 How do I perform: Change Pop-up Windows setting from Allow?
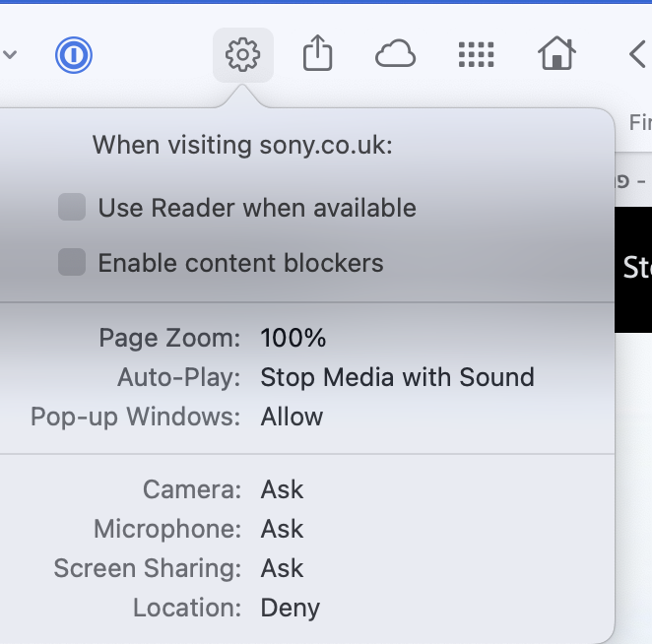pos(292,417)
